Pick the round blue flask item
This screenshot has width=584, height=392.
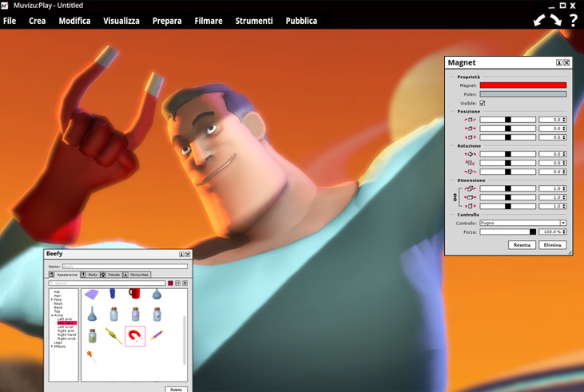click(157, 294)
